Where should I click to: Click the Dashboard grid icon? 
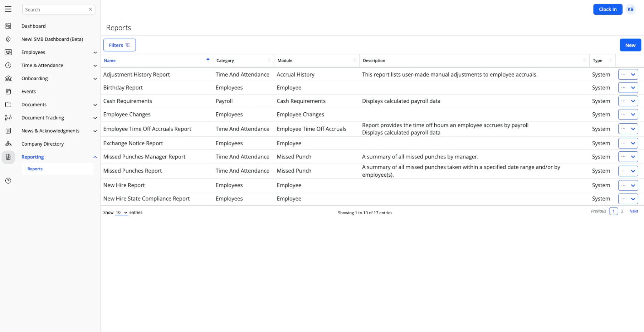[x=8, y=26]
